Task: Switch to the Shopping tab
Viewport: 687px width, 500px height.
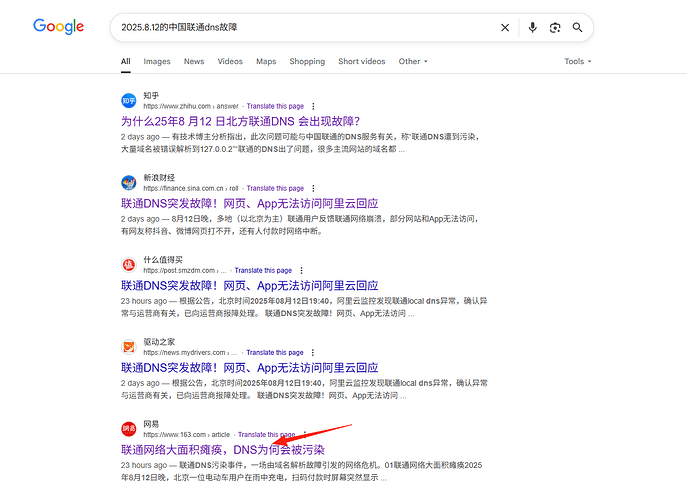Action: [307, 61]
